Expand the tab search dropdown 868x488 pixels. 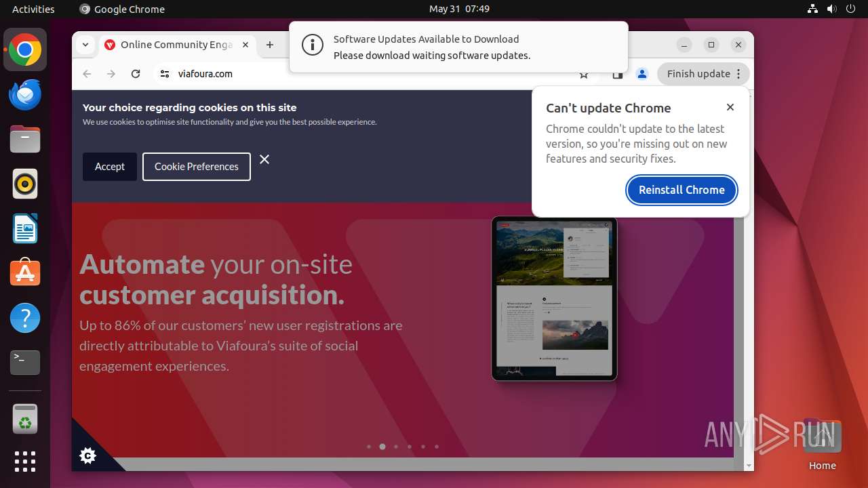85,45
